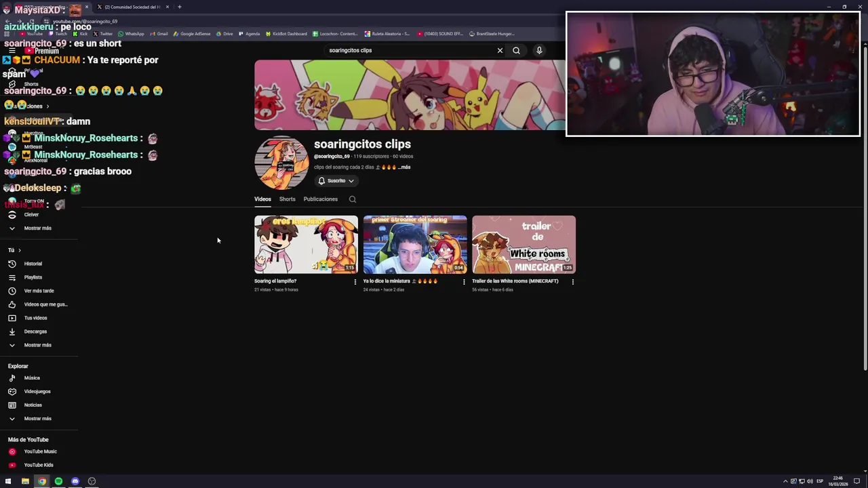Open the Twitch bookmark
The height and width of the screenshot is (488, 868).
58,34
